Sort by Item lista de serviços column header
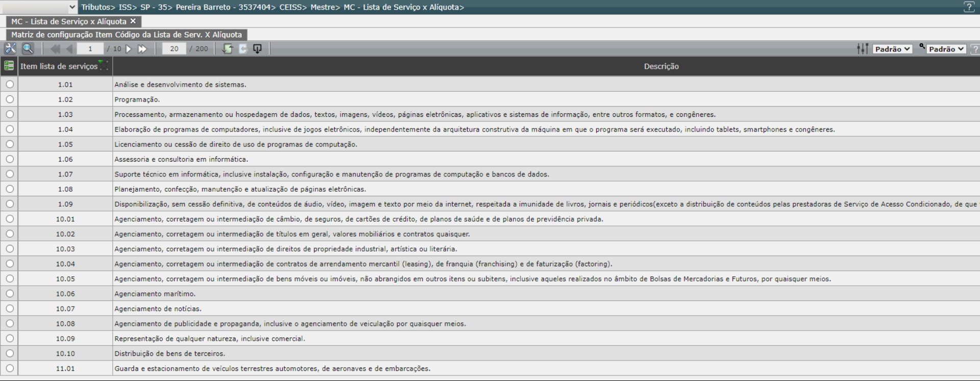This screenshot has height=381, width=980. coord(59,66)
